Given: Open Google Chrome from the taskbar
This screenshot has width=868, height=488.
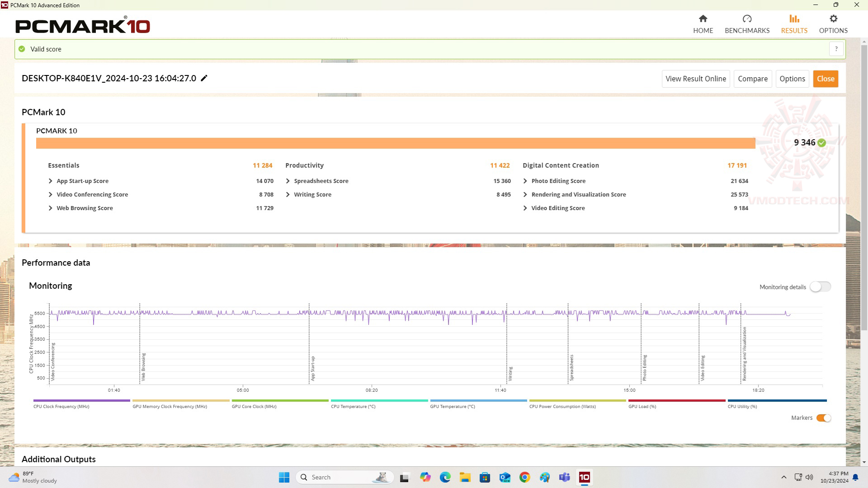Looking at the screenshot, I should (524, 477).
